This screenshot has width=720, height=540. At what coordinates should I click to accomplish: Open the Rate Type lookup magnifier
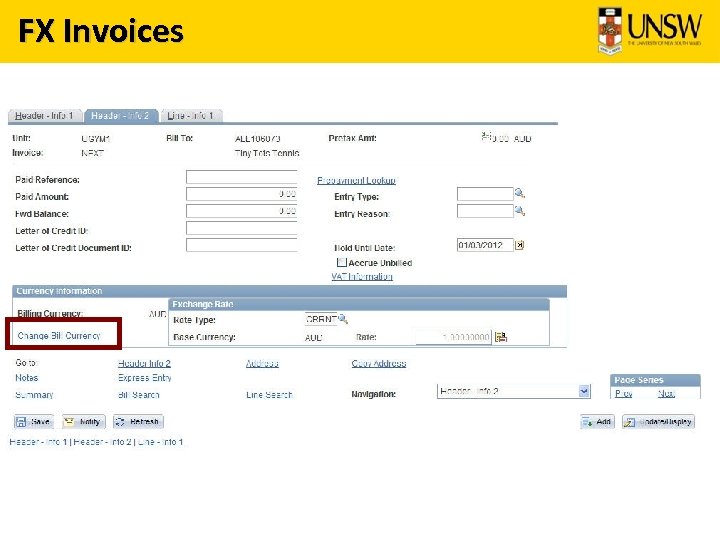(x=343, y=319)
